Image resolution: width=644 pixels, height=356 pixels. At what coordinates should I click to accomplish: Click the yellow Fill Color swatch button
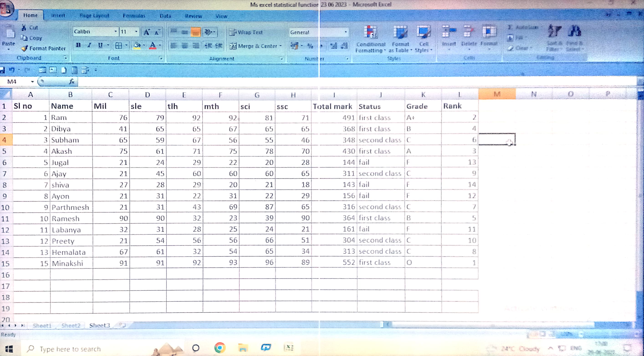137,46
